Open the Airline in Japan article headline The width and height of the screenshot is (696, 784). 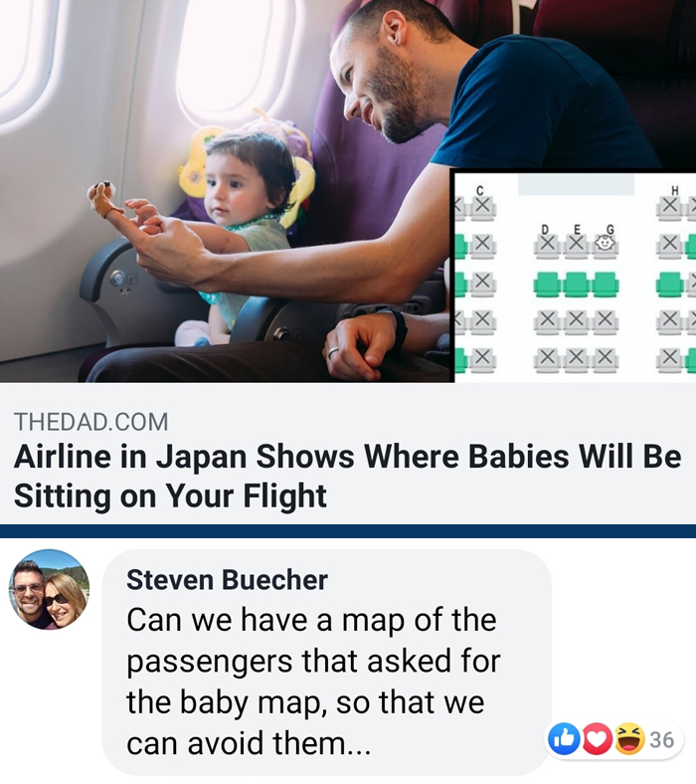point(347,476)
